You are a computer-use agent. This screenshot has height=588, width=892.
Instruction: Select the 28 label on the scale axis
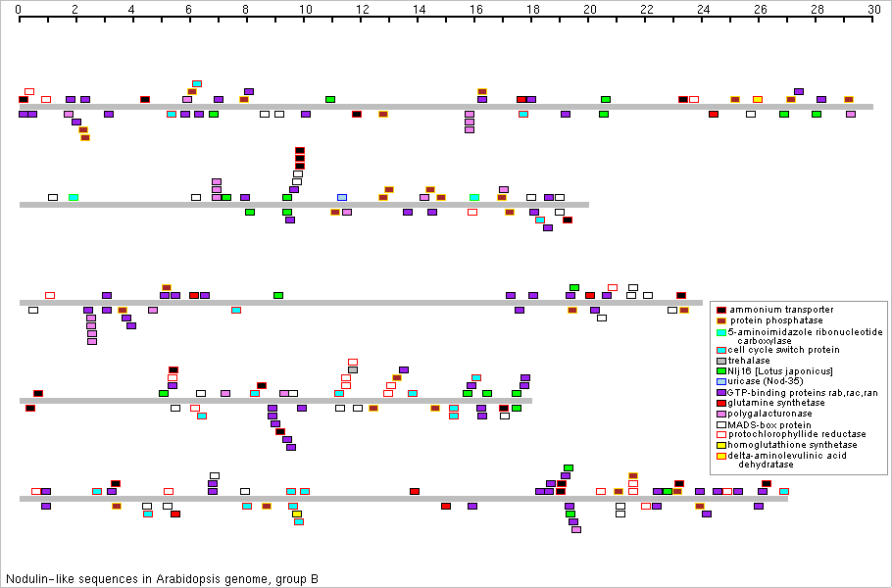pyautogui.click(x=818, y=10)
